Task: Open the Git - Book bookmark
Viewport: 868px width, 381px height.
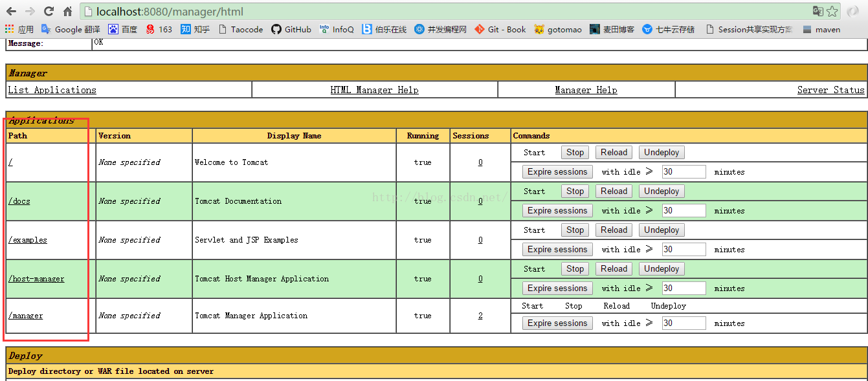Action: tap(500, 29)
